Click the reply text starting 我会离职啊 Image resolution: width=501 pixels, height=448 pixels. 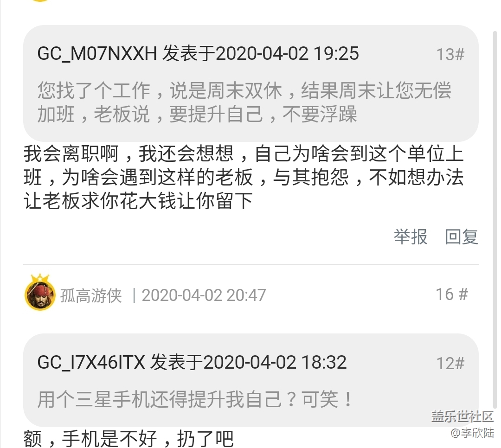click(x=244, y=177)
